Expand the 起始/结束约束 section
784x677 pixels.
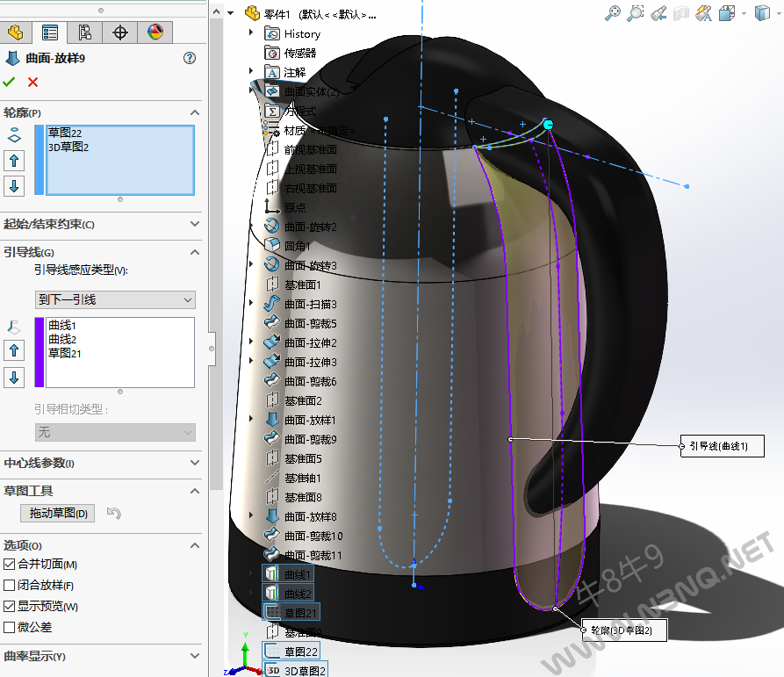pyautogui.click(x=194, y=225)
